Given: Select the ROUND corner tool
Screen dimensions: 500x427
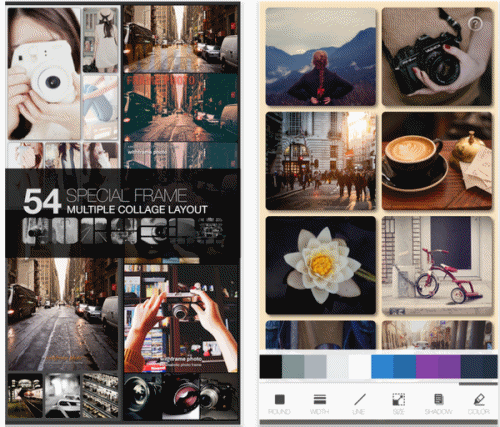Looking at the screenshot, I should point(279,404).
